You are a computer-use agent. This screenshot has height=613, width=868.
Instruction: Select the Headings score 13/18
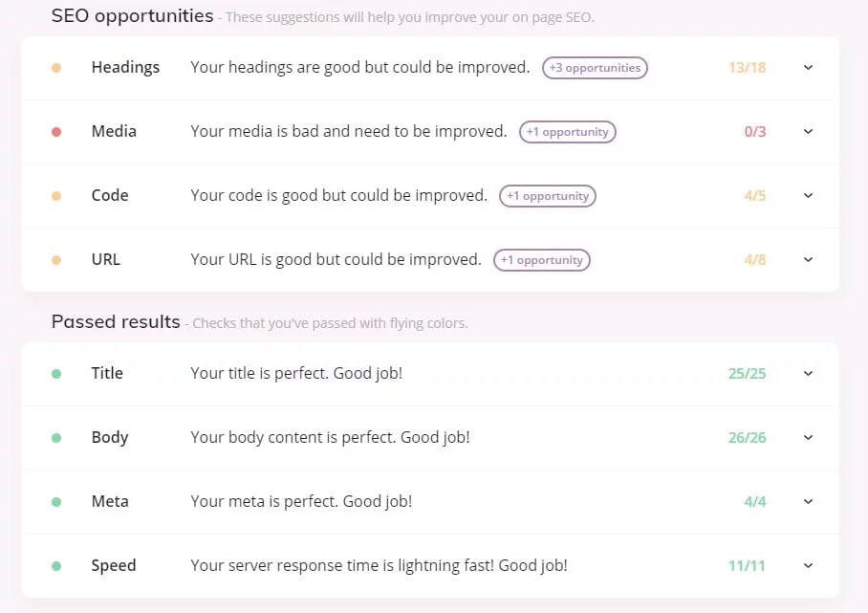coord(747,68)
